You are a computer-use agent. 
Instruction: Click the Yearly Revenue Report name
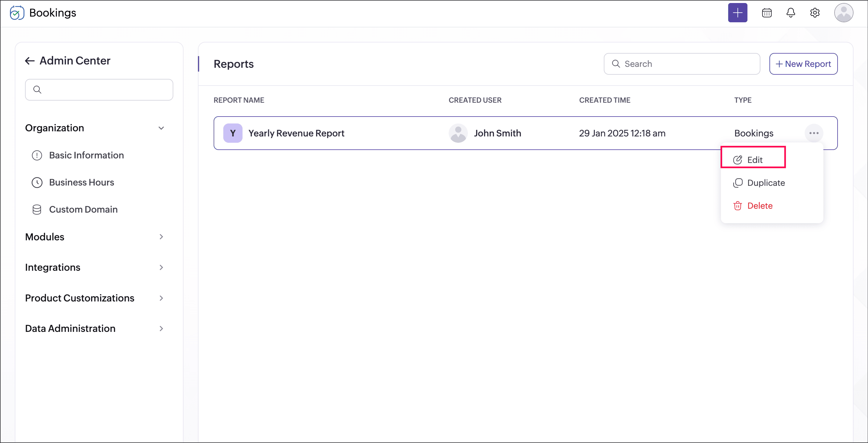[x=296, y=133]
